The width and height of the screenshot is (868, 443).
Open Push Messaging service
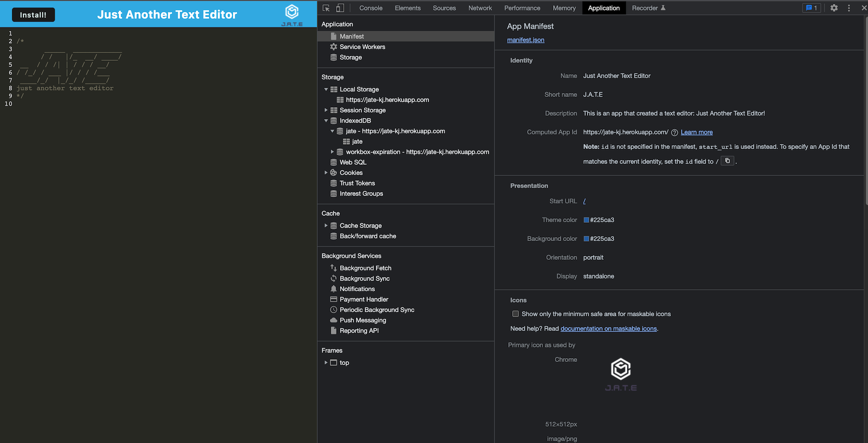tap(363, 321)
